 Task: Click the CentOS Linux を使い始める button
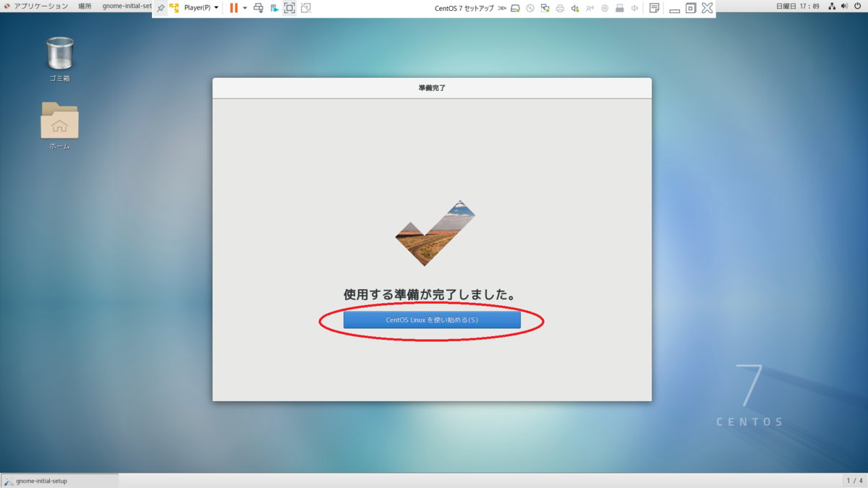(x=432, y=320)
